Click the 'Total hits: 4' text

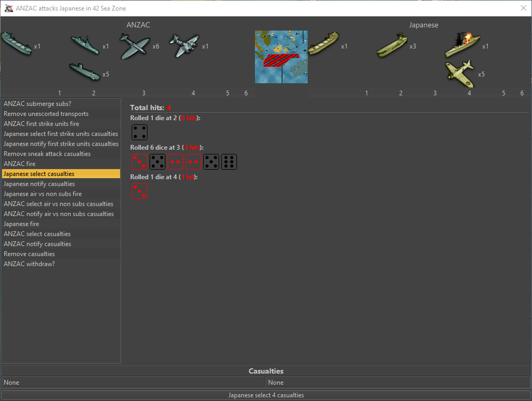(150, 107)
